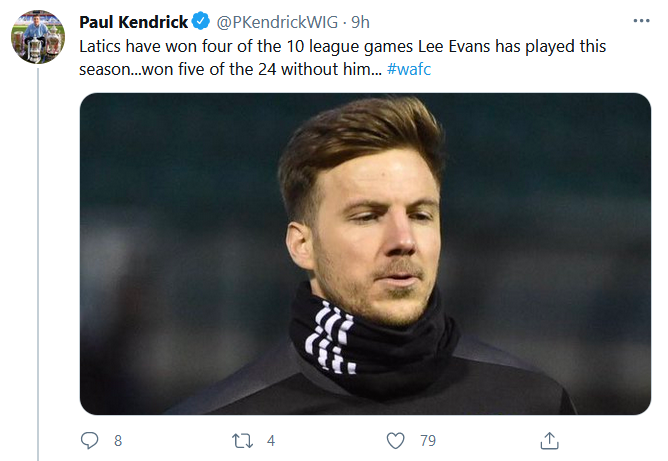Open the player photo in the tweet
This screenshot has height=461, width=668.
[365, 253]
